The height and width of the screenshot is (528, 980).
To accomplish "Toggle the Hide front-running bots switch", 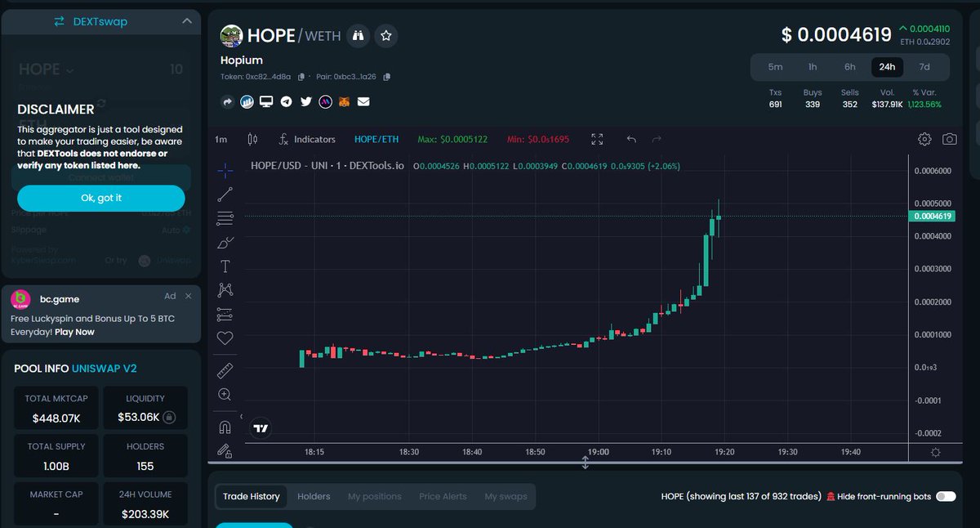I will click(944, 496).
